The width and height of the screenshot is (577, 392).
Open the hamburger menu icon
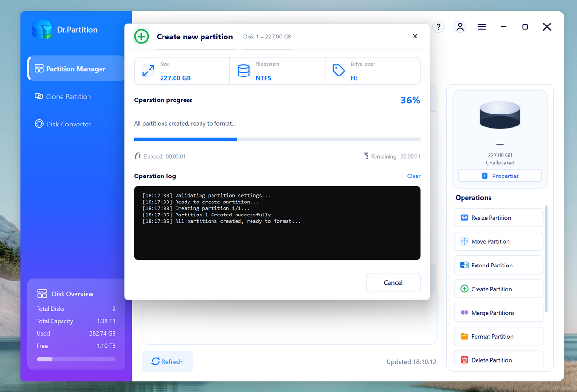pyautogui.click(x=482, y=27)
